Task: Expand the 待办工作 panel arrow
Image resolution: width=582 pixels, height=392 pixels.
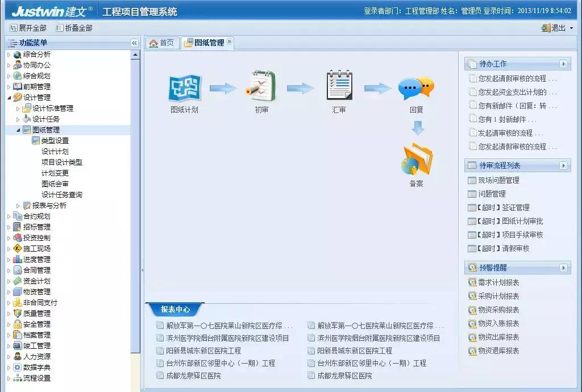Action: click(x=563, y=63)
